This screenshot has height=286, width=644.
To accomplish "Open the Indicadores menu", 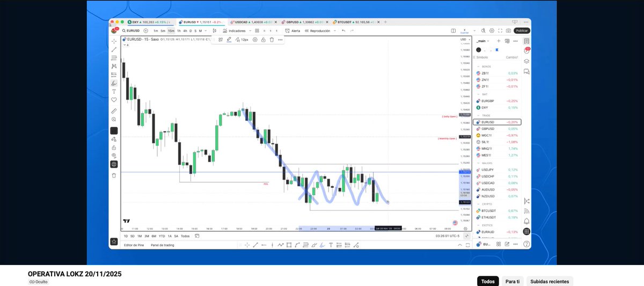I will coord(233,31).
